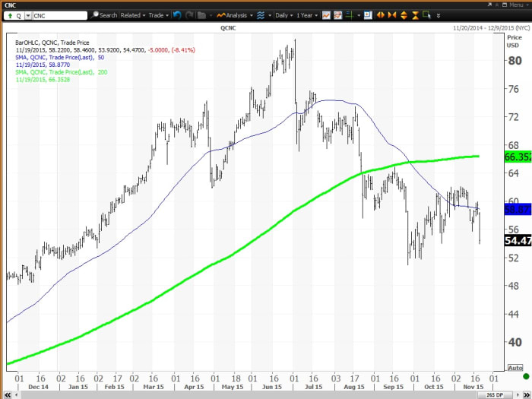Open the Trade menu
Screen dimensions: 532x399
point(159,15)
